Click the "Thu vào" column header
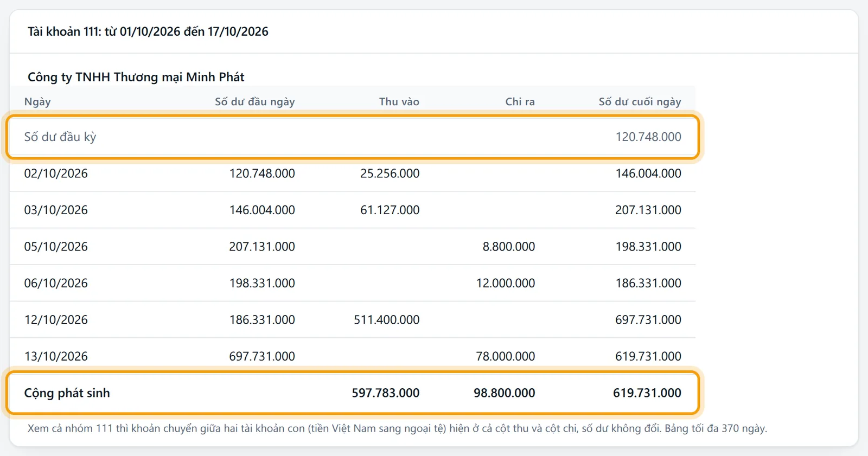This screenshot has height=456, width=868. click(399, 101)
